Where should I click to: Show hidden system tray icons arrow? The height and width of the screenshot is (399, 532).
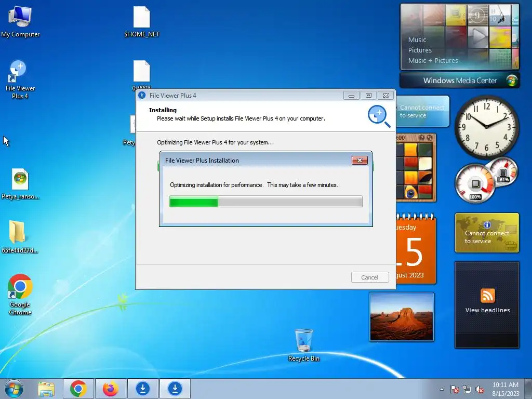click(442, 389)
